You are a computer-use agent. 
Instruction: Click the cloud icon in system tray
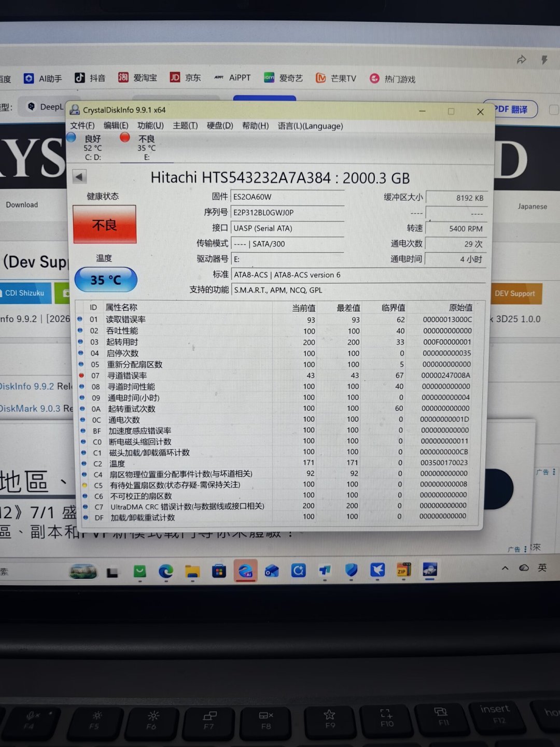tap(524, 568)
